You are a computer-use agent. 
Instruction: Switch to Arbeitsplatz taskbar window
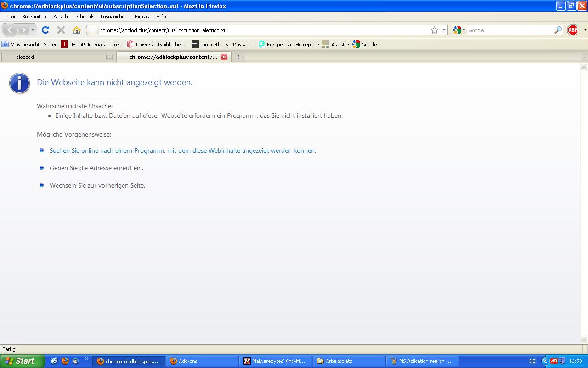pos(349,361)
